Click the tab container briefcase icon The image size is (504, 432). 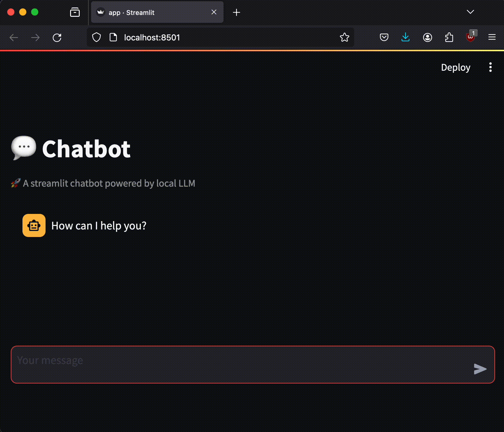click(75, 12)
